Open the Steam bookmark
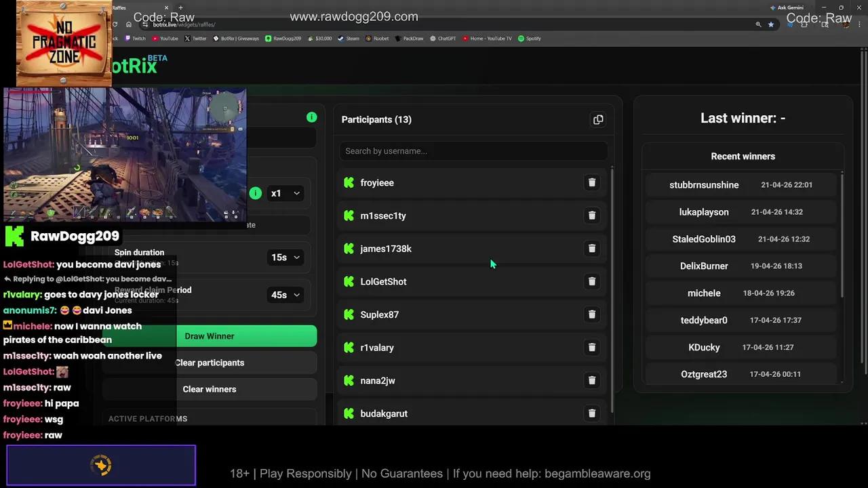Screen dimensions: 868x488 coord(348,39)
